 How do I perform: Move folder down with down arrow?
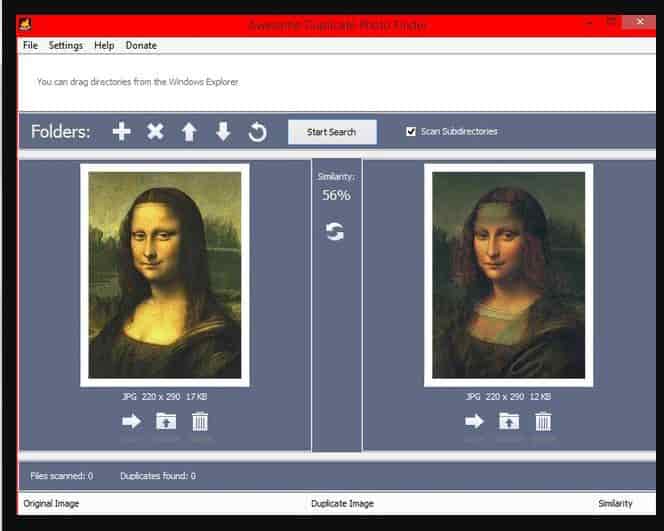[x=223, y=132]
